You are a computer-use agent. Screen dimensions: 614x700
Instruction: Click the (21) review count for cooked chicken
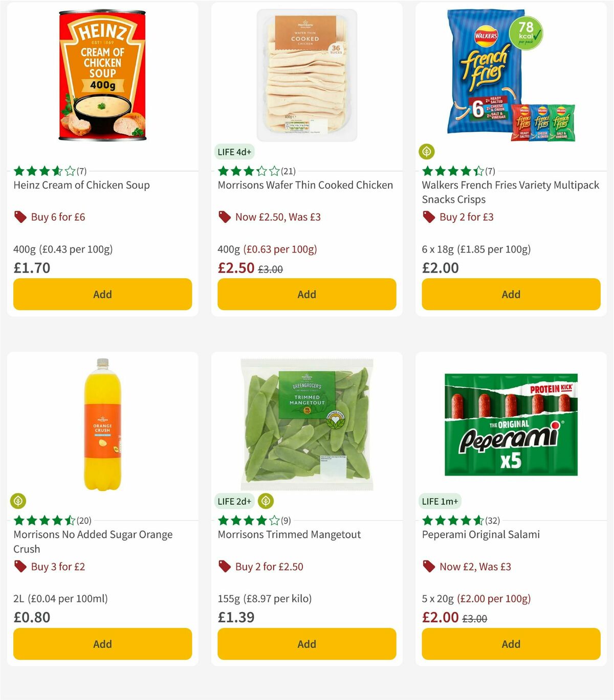pyautogui.click(x=289, y=171)
